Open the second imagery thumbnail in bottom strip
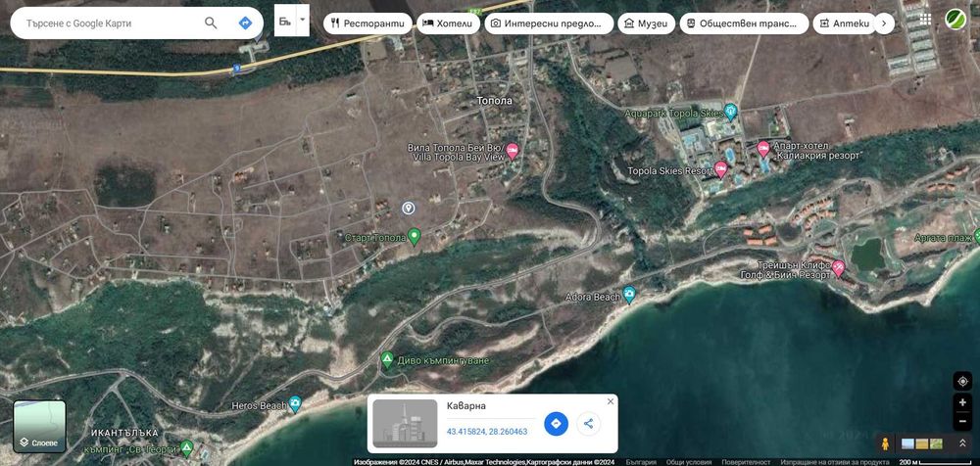The width and height of the screenshot is (980, 466). tap(922, 444)
